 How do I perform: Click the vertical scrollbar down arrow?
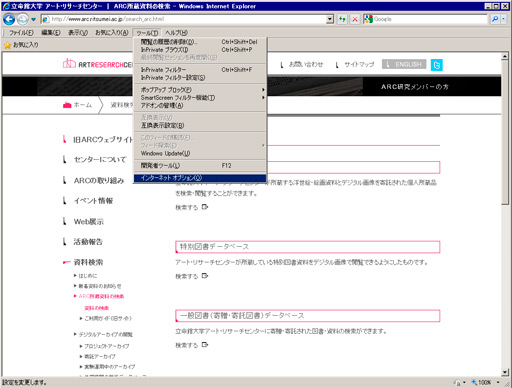[x=505, y=372]
